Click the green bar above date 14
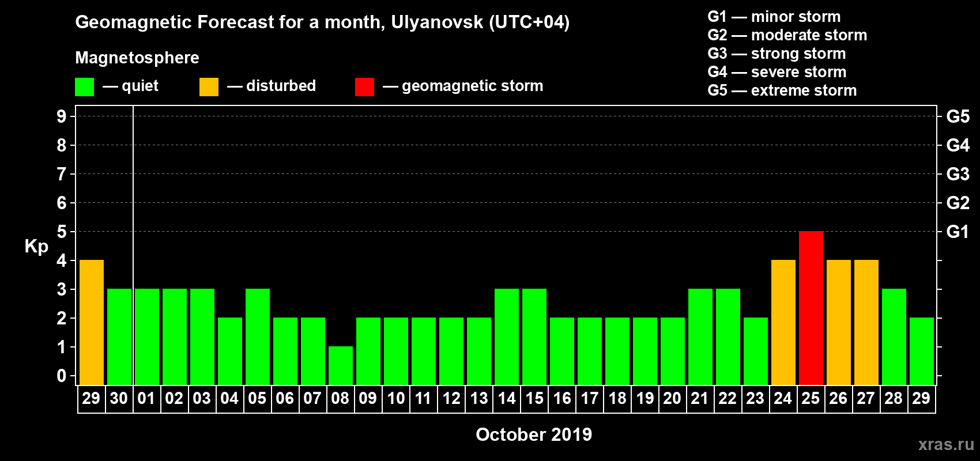 [507, 337]
